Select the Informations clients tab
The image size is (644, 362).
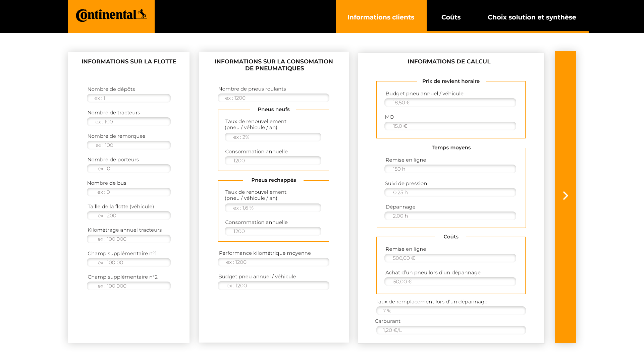381,17
